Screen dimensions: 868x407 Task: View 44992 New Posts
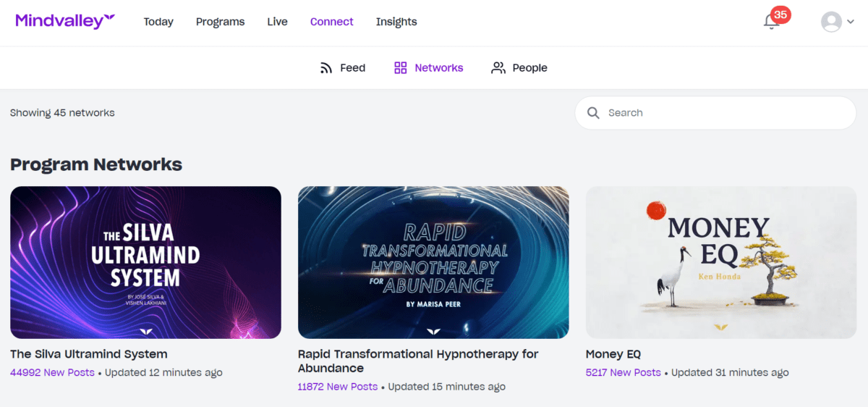click(x=52, y=373)
